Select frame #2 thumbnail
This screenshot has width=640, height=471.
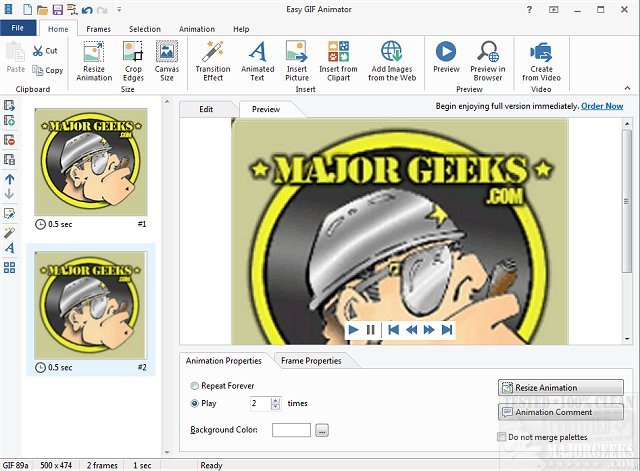[x=91, y=305]
